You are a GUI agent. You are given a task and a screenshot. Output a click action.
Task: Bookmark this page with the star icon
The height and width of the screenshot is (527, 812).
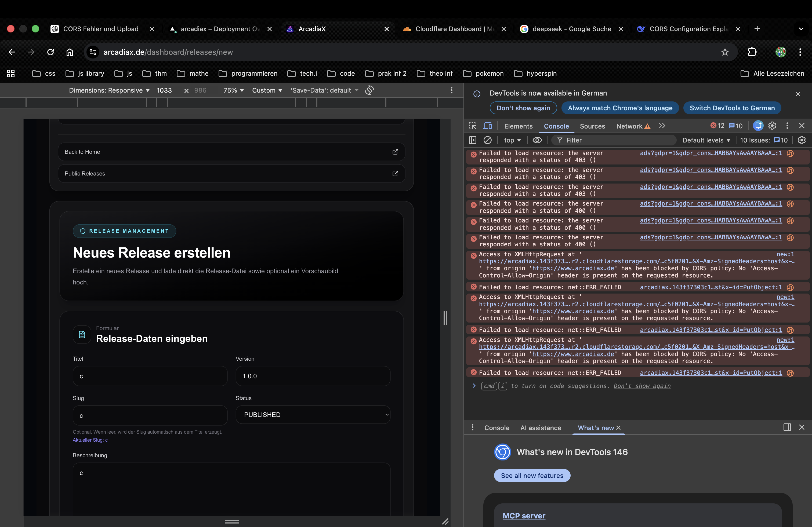[725, 52]
